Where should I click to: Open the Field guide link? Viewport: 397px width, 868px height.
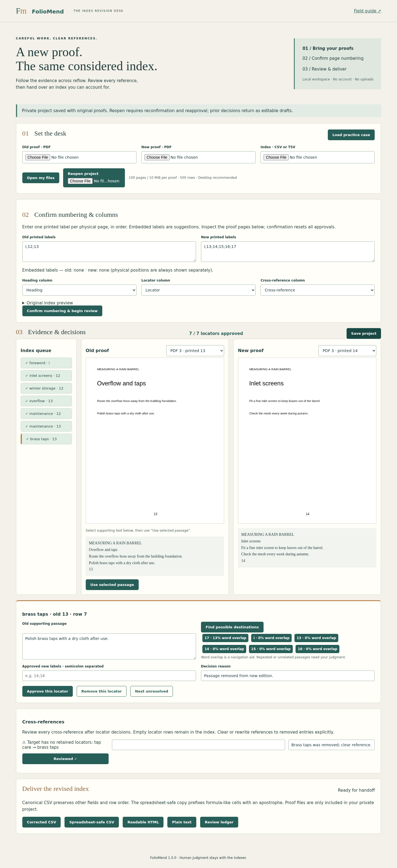point(367,11)
